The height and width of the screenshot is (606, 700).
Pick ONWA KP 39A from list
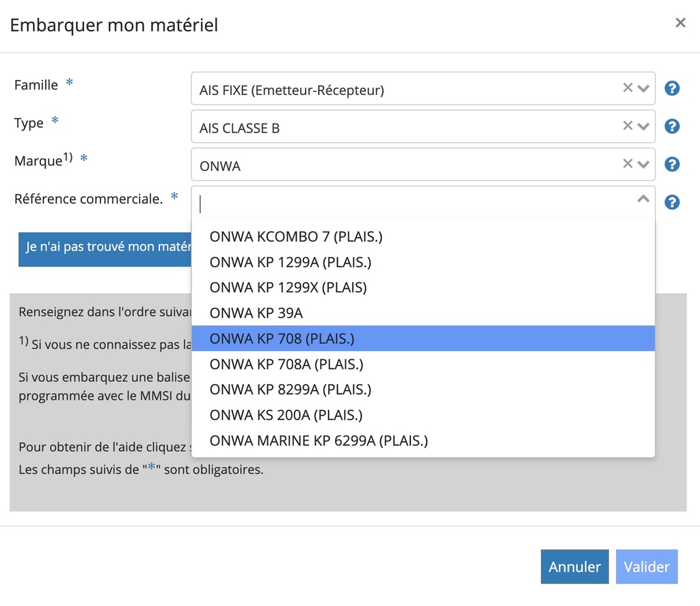[423, 313]
